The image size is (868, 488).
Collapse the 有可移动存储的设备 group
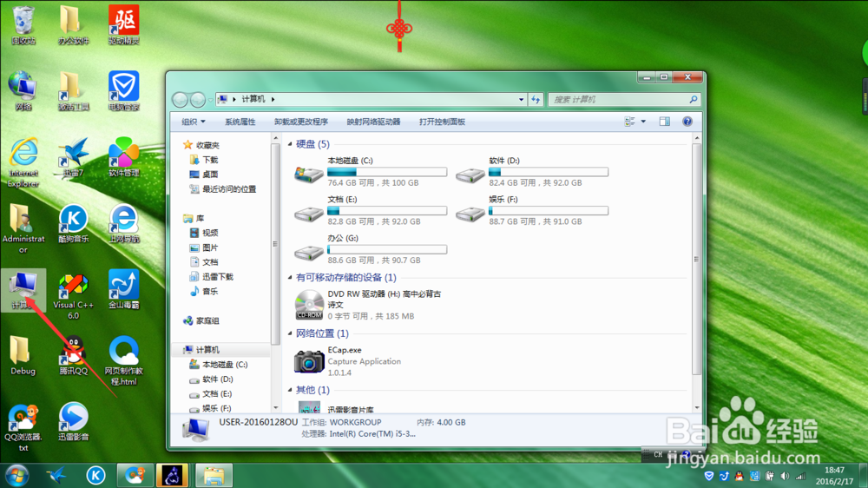(290, 278)
